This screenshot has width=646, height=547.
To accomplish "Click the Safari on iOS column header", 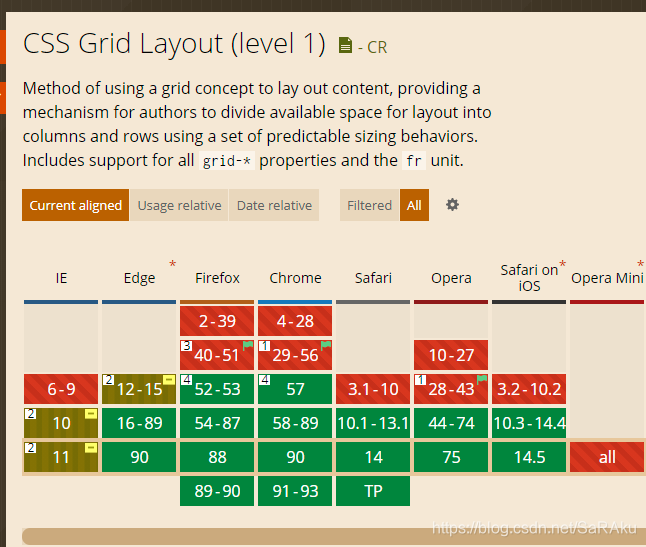I will [x=529, y=278].
